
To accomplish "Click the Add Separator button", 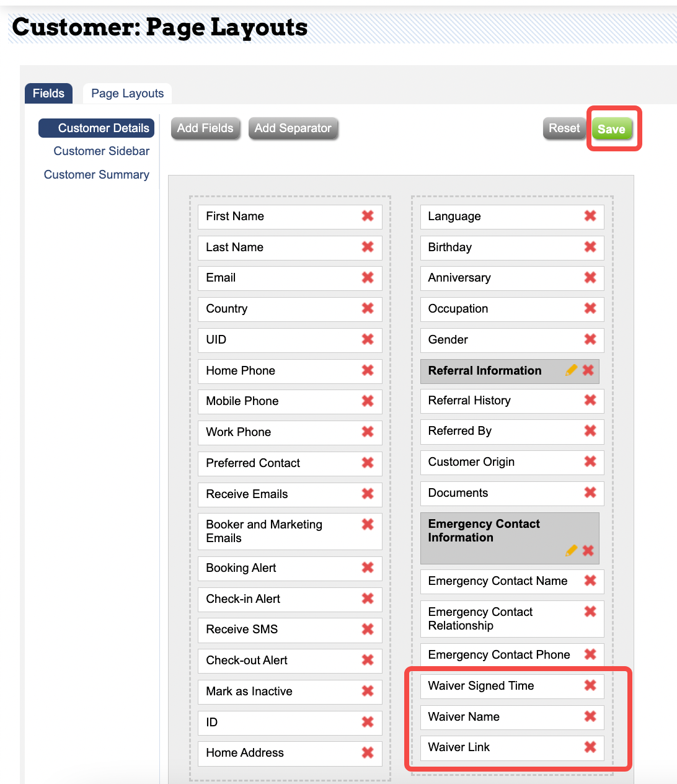I will coord(293,128).
